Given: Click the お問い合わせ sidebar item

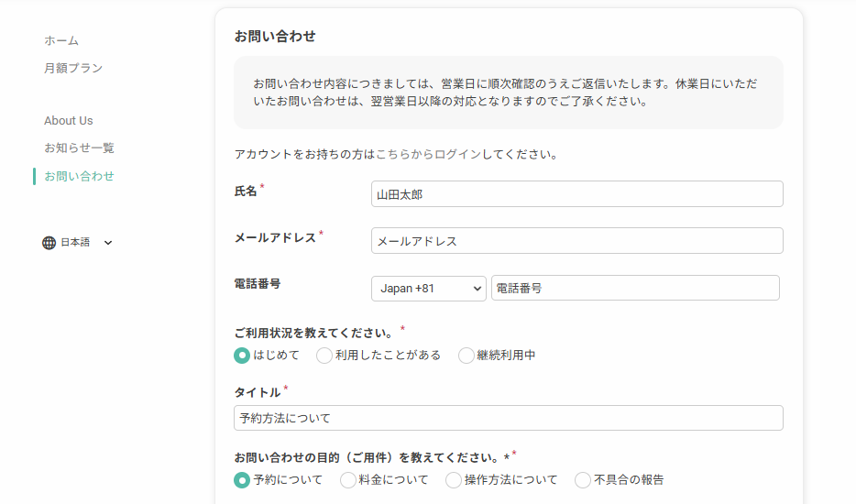Looking at the screenshot, I should point(79,176).
